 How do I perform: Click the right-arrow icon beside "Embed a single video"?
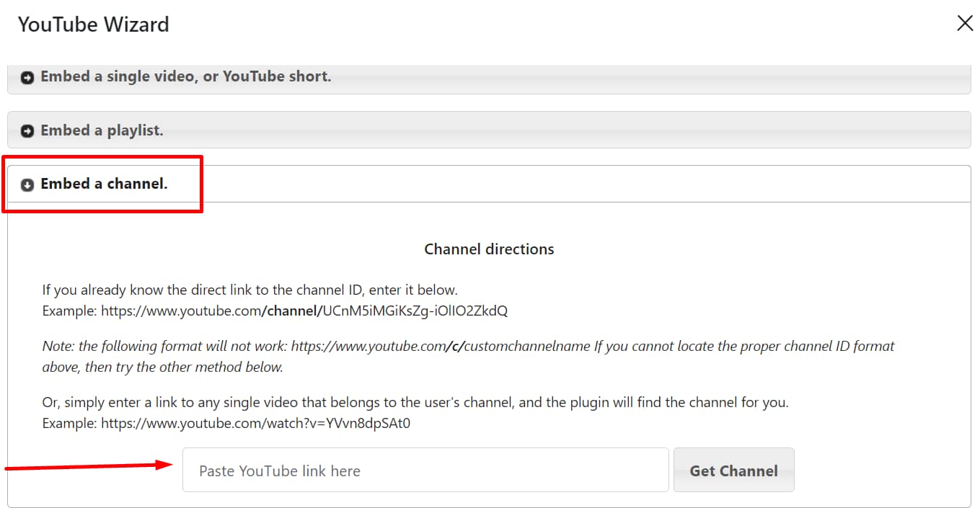27,76
